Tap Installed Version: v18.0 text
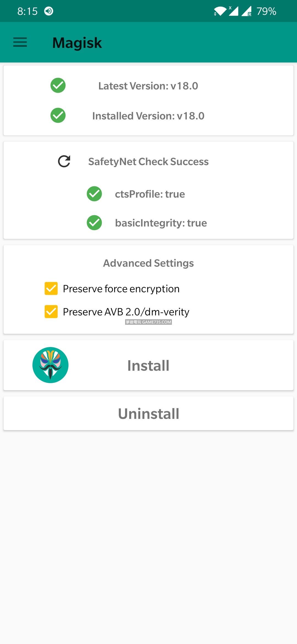This screenshot has height=644, width=297. pos(148,116)
